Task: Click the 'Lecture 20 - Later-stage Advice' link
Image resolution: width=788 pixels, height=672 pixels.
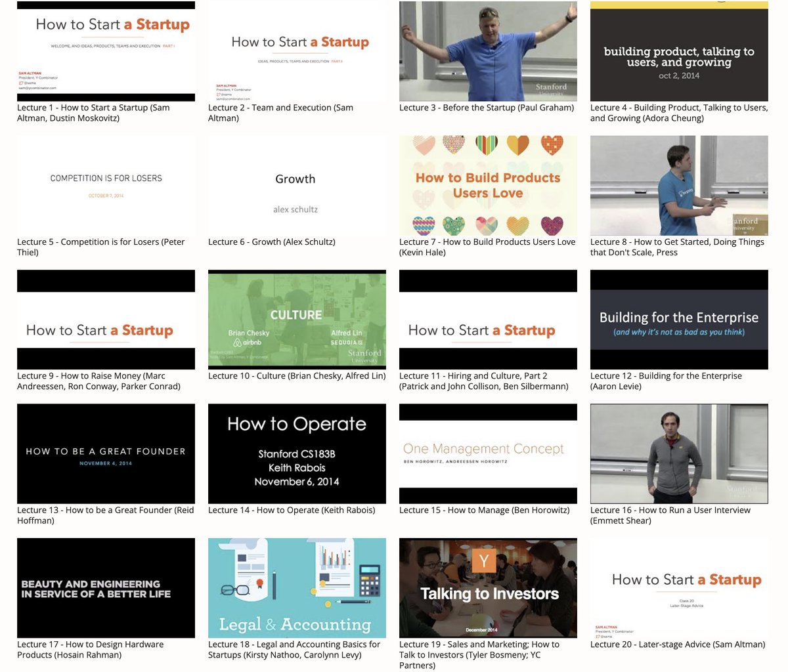Action: (678, 644)
